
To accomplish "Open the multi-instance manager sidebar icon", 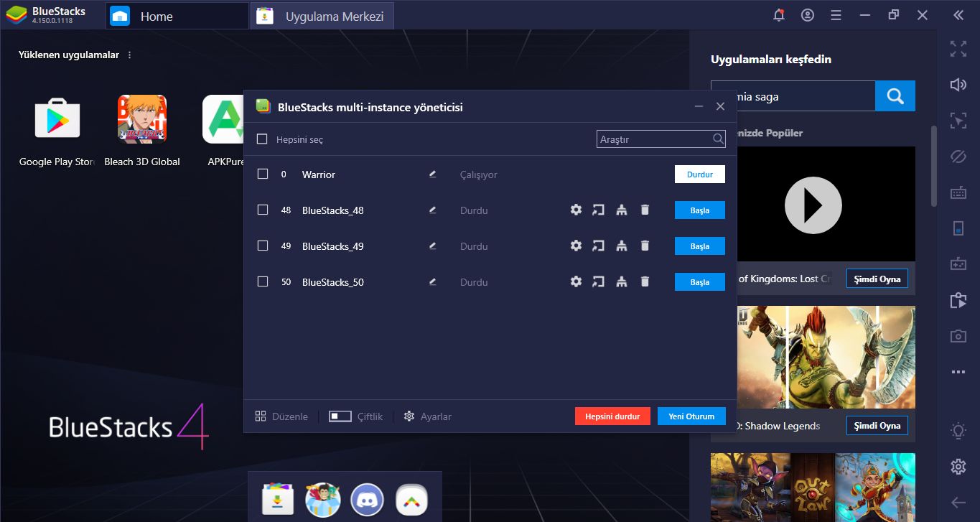I will tap(958, 300).
